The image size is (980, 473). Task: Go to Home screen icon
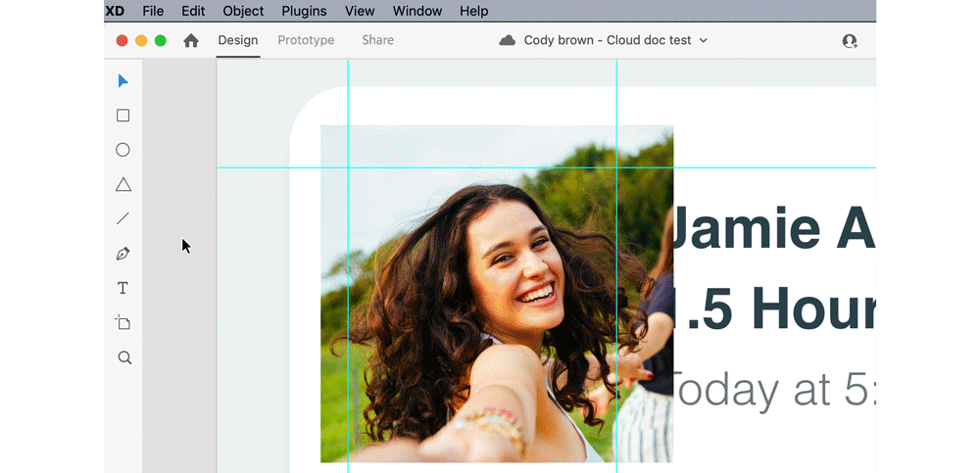tap(191, 41)
